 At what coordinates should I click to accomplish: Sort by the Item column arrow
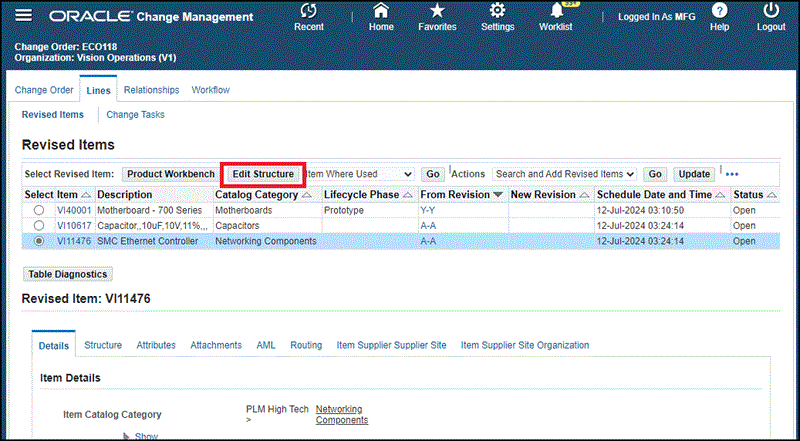[x=86, y=195]
